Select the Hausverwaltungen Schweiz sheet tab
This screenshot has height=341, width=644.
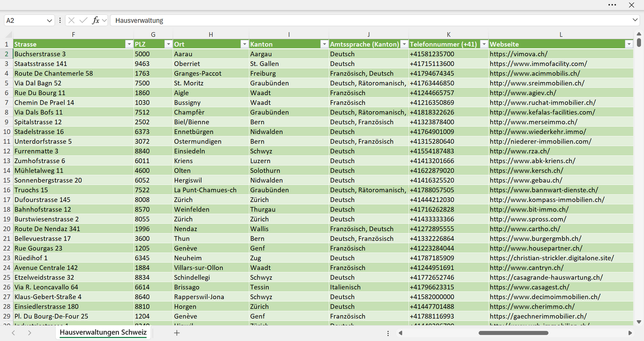[103, 333]
